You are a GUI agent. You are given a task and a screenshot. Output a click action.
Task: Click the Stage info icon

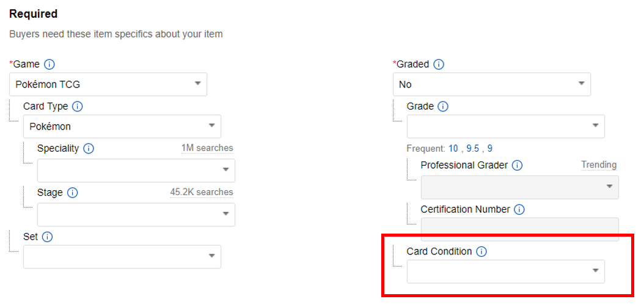[x=72, y=193]
